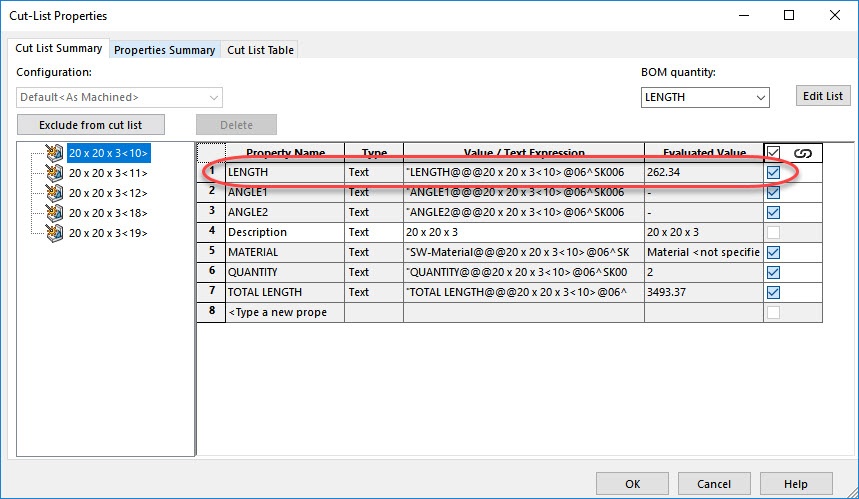Click Description property name cell
859x499 pixels.
click(285, 232)
